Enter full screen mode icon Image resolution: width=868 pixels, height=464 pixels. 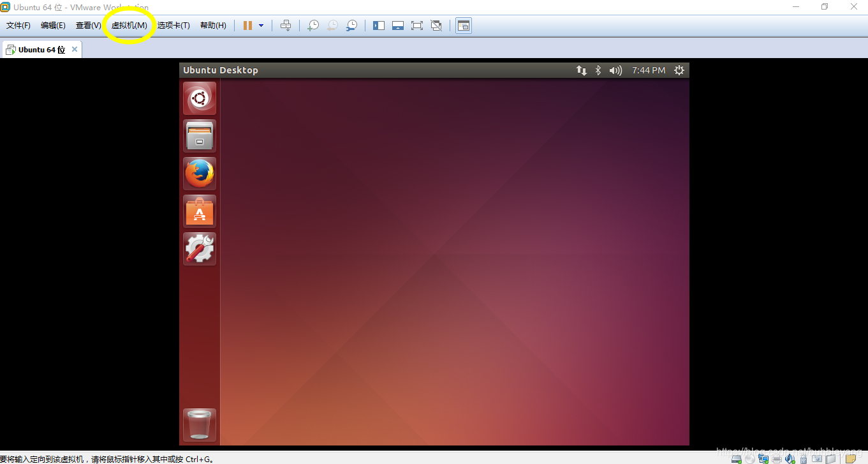pos(417,26)
